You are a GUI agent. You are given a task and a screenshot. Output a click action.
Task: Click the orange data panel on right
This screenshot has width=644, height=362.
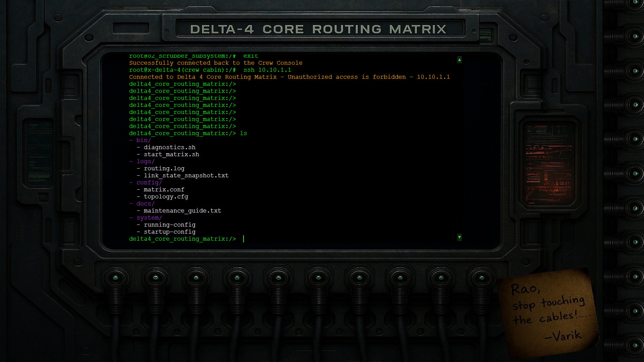click(549, 164)
